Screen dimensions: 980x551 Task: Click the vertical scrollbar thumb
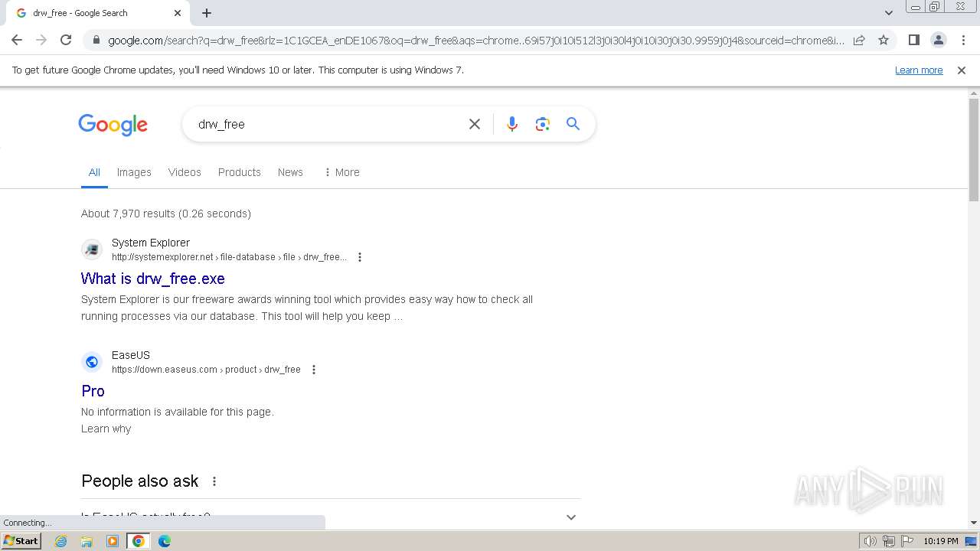(974, 149)
